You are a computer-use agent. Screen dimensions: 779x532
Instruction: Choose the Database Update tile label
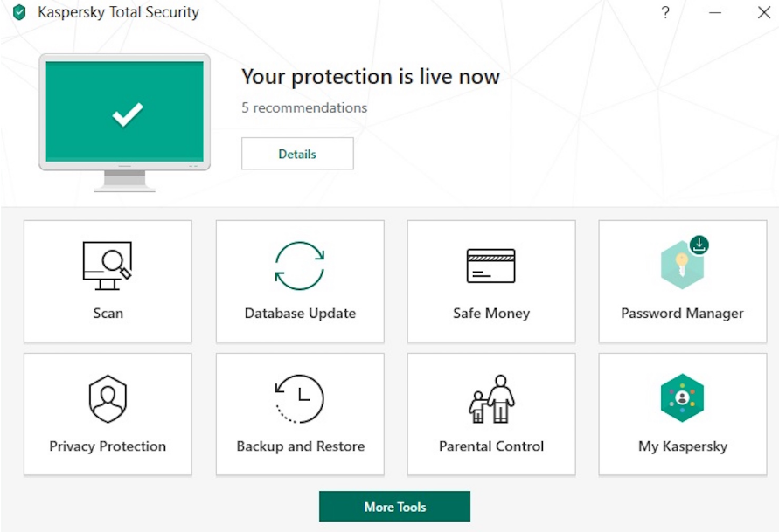(300, 313)
